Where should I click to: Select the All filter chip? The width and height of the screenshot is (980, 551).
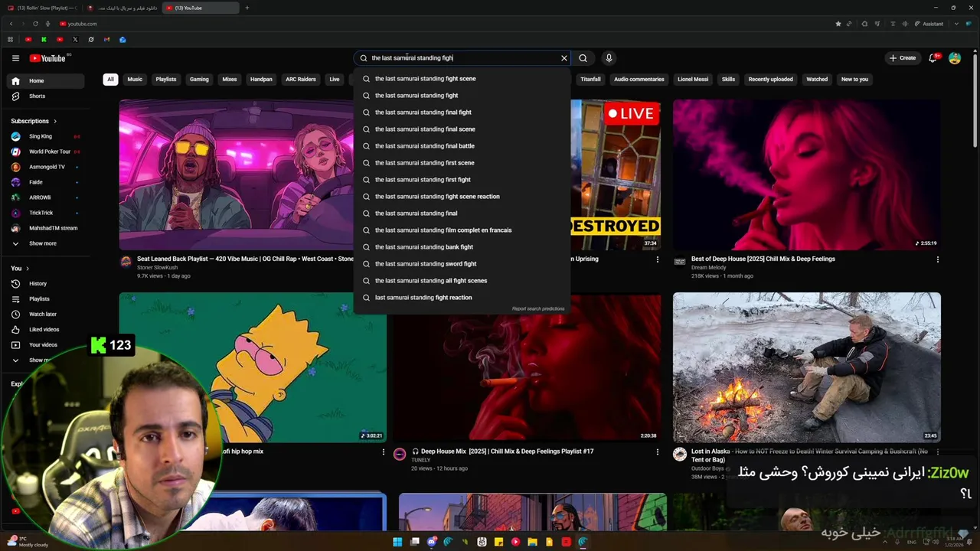pos(110,79)
